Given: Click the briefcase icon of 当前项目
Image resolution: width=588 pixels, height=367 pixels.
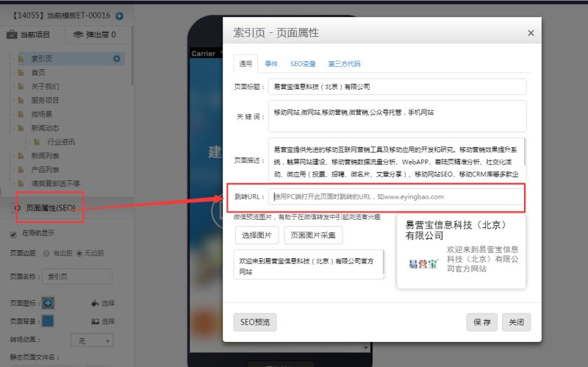Looking at the screenshot, I should coord(12,35).
